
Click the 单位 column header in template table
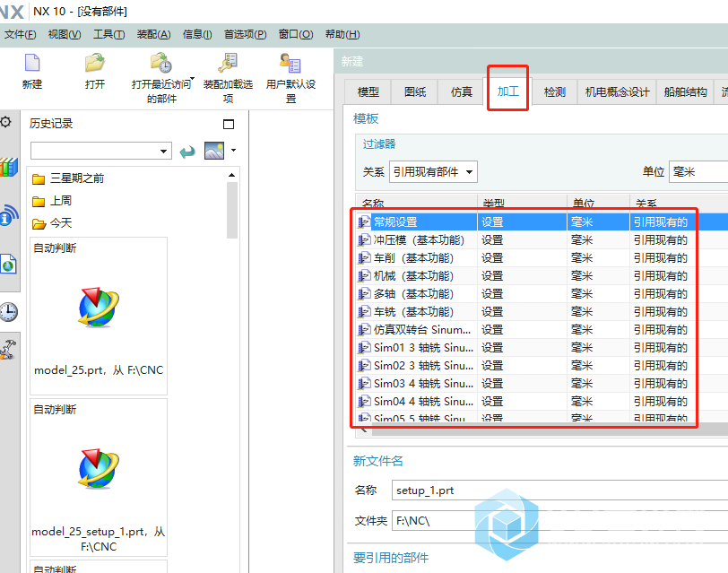[x=598, y=203]
